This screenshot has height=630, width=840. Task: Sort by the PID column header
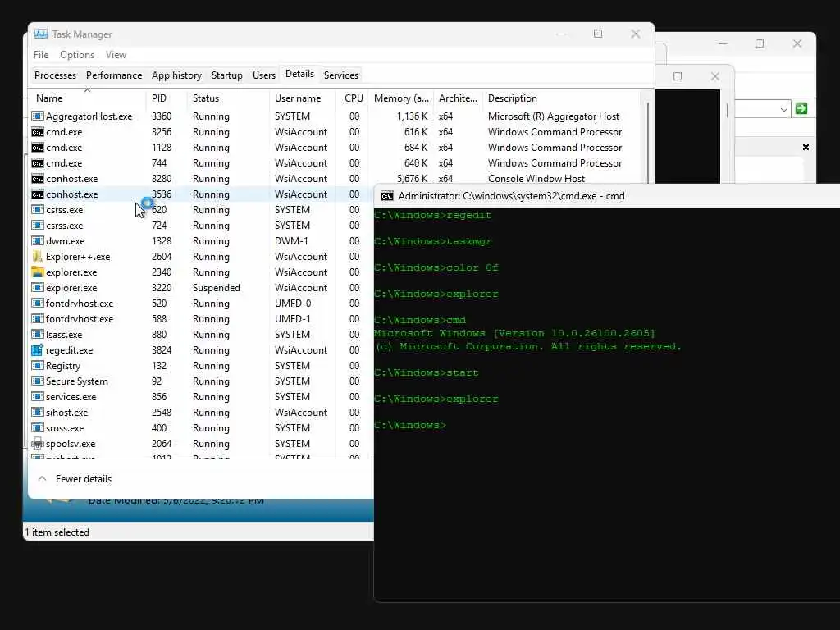[166, 98]
